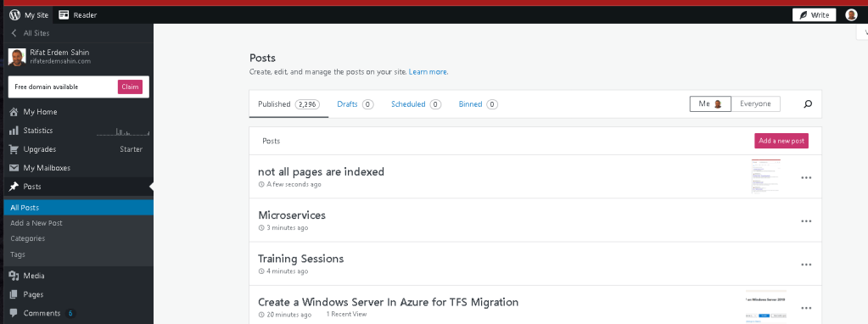Click the Claim free domain button
The width and height of the screenshot is (868, 324).
tap(130, 87)
